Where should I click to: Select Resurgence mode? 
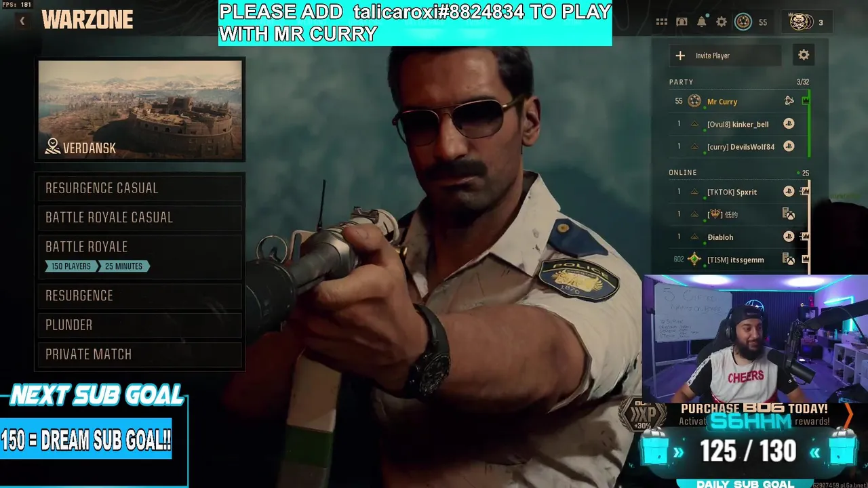(140, 296)
